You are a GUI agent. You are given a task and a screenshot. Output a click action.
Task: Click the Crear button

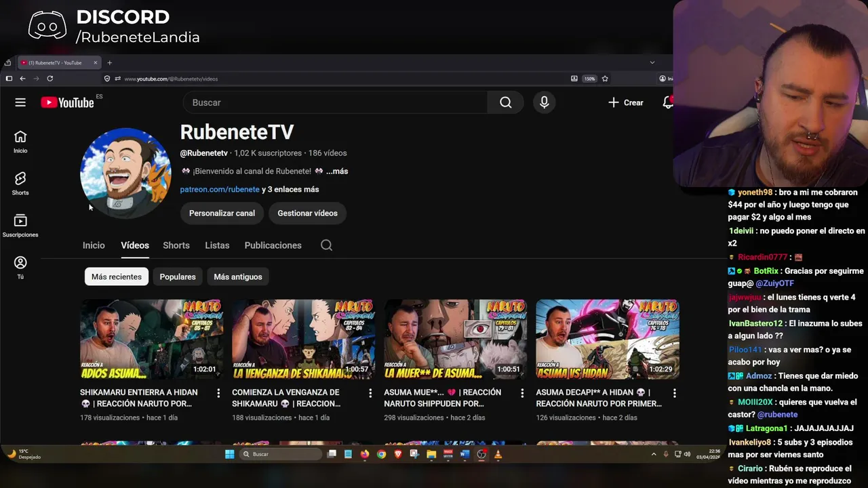pos(625,102)
